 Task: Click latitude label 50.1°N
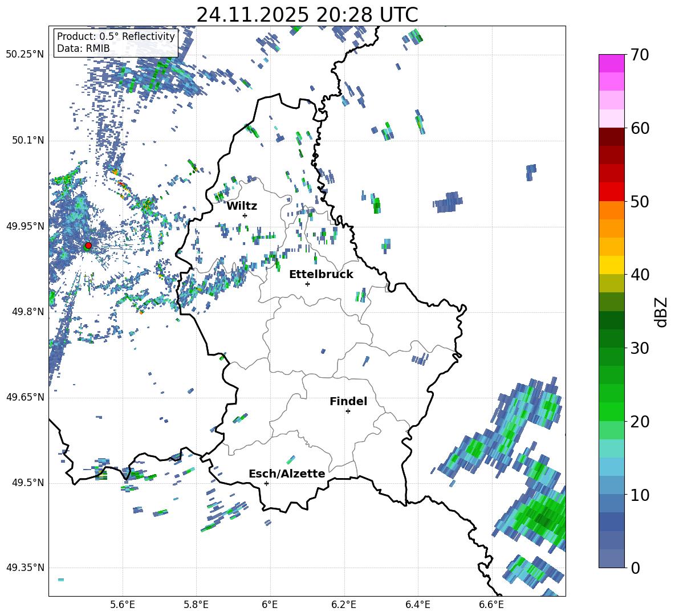pyautogui.click(x=27, y=141)
